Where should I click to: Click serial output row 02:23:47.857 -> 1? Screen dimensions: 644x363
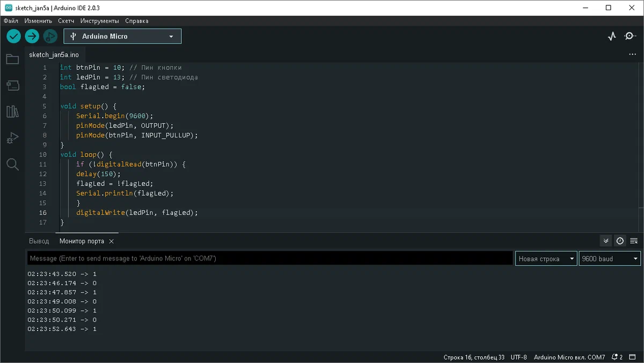pyautogui.click(x=62, y=292)
